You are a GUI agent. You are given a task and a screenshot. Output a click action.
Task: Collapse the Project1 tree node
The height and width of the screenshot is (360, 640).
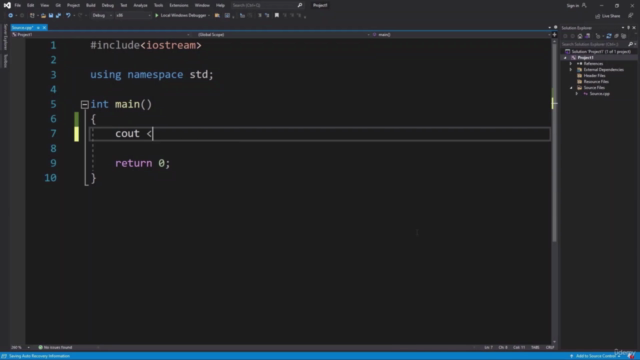point(565,58)
